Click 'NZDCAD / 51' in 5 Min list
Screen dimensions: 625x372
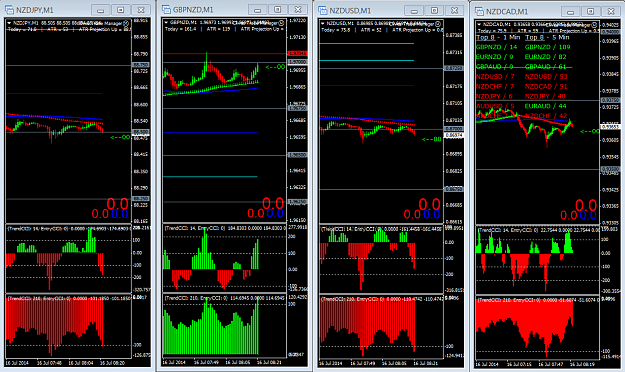pyautogui.click(x=546, y=87)
